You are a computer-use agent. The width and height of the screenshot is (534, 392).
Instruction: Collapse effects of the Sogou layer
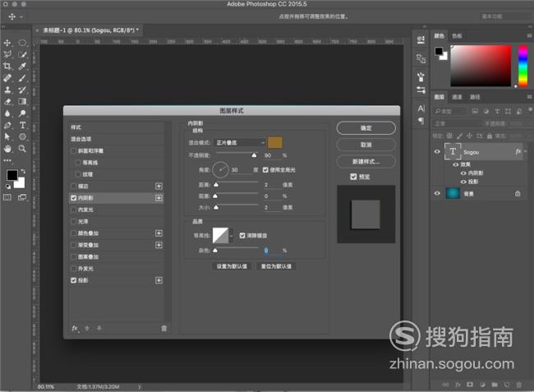[526, 151]
